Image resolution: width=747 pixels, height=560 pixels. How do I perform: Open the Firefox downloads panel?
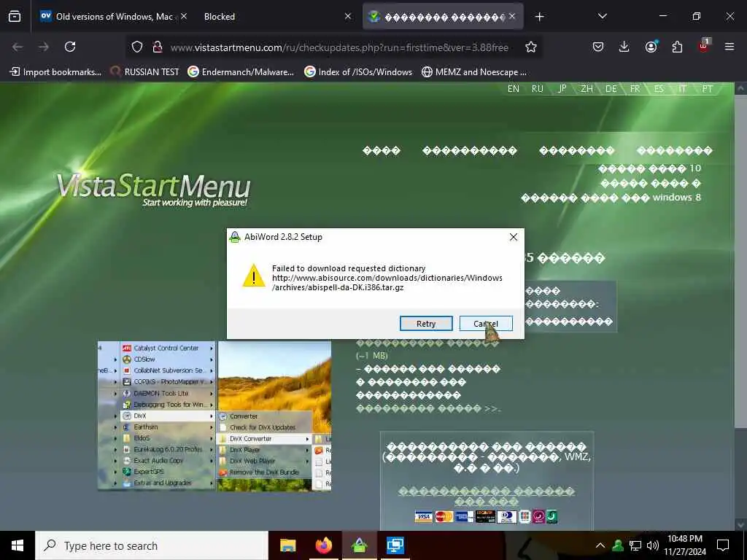(624, 47)
